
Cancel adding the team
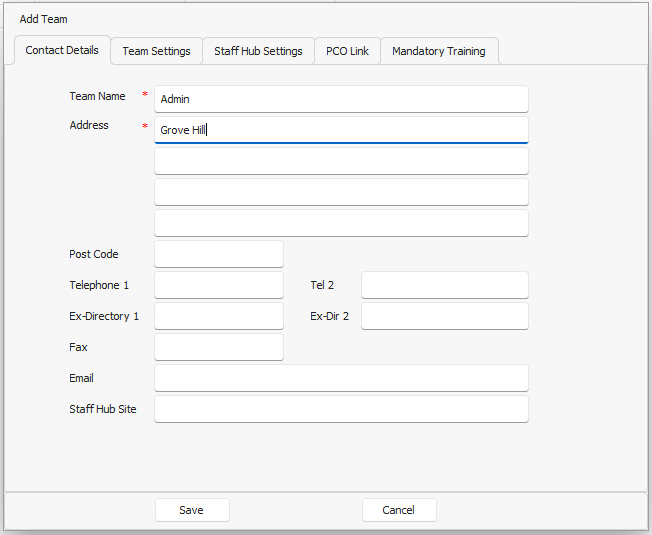pyautogui.click(x=399, y=510)
